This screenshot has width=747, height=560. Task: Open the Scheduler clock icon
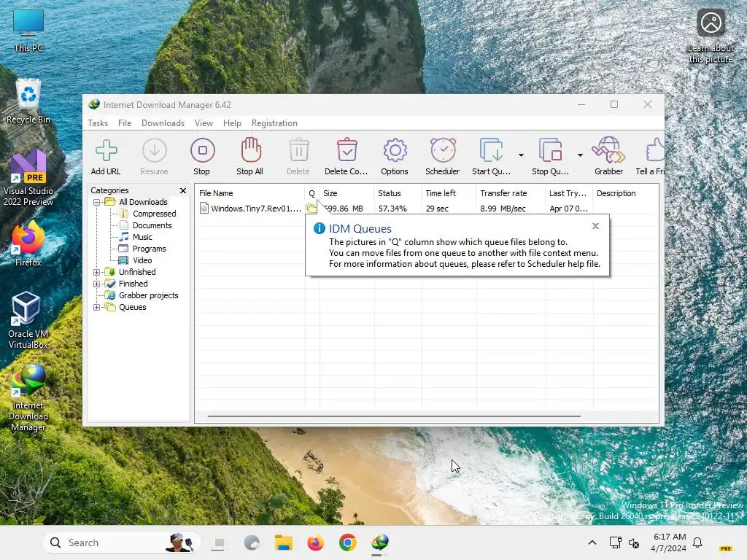coord(443,150)
